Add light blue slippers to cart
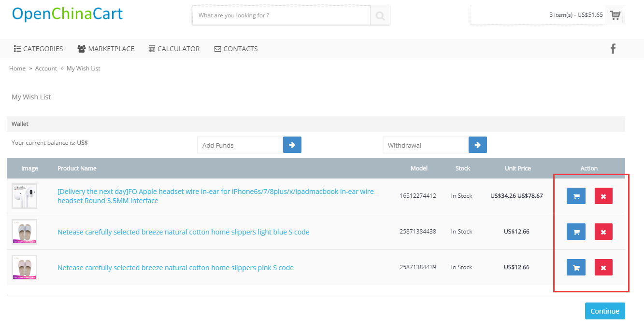This screenshot has width=644, height=330. [576, 232]
